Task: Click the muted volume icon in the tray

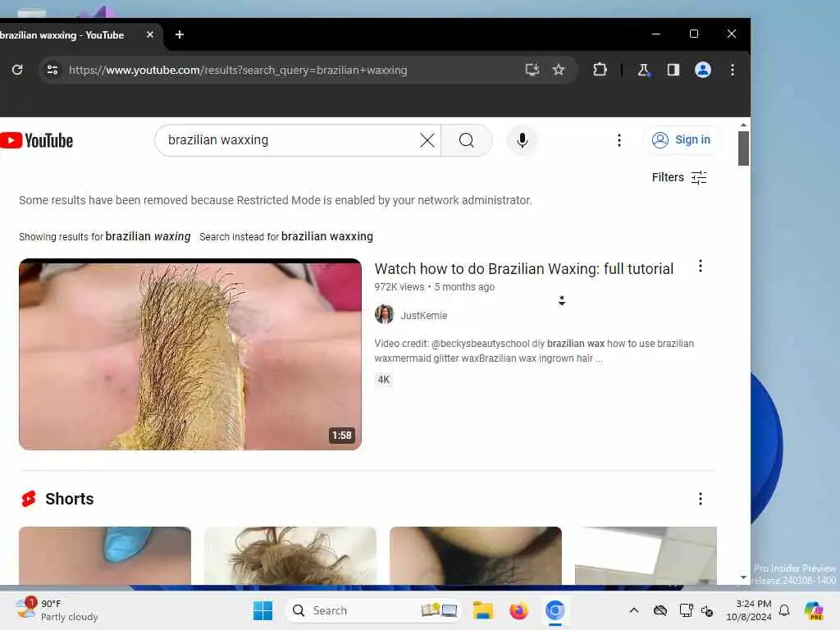Action: [707, 610]
